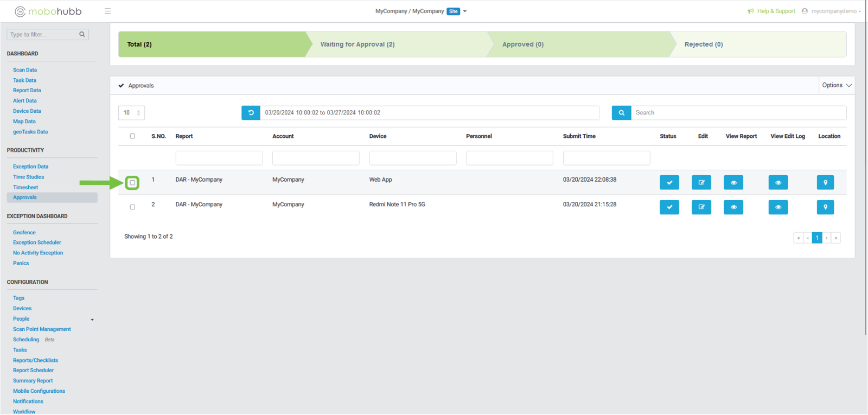Viewport: 868px width, 415px height.
Task: Open View Edit Log for Redmi row
Action: pyautogui.click(x=778, y=207)
